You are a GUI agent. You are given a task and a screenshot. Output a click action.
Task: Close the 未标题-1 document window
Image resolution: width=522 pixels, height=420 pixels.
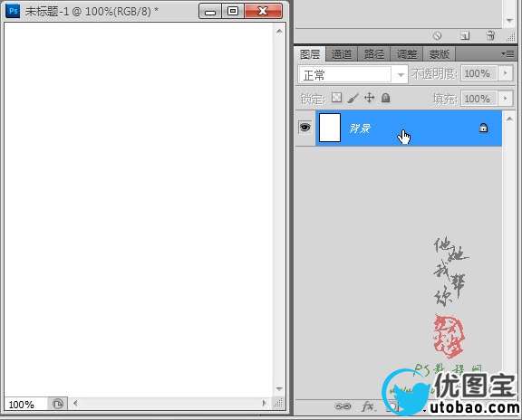click(263, 12)
